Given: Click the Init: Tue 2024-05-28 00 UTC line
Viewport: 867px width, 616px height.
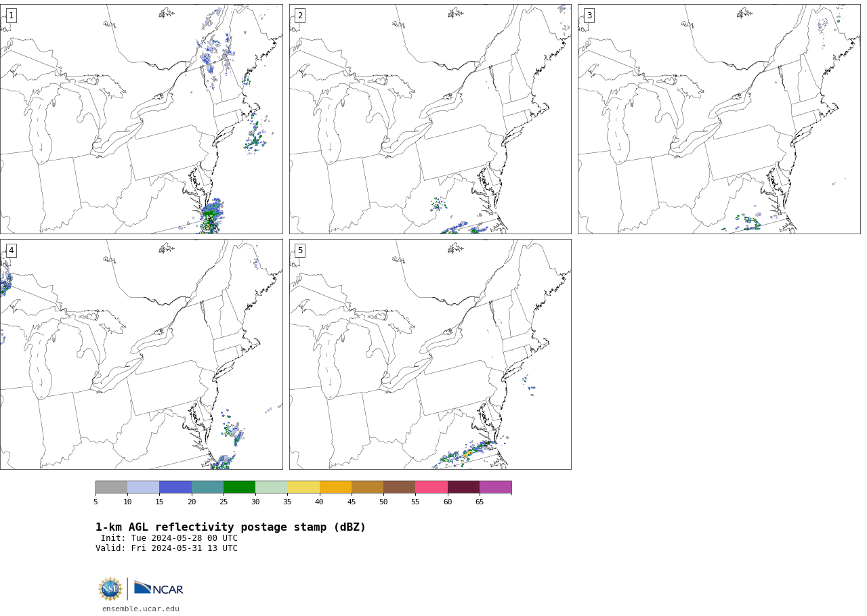Looking at the screenshot, I should click(169, 538).
